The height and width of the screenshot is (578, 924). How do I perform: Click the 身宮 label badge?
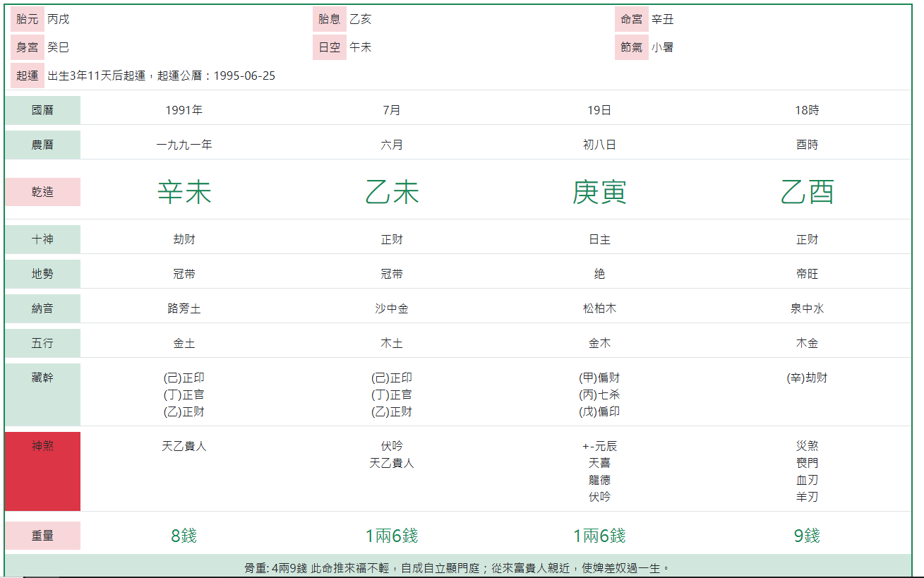point(27,47)
